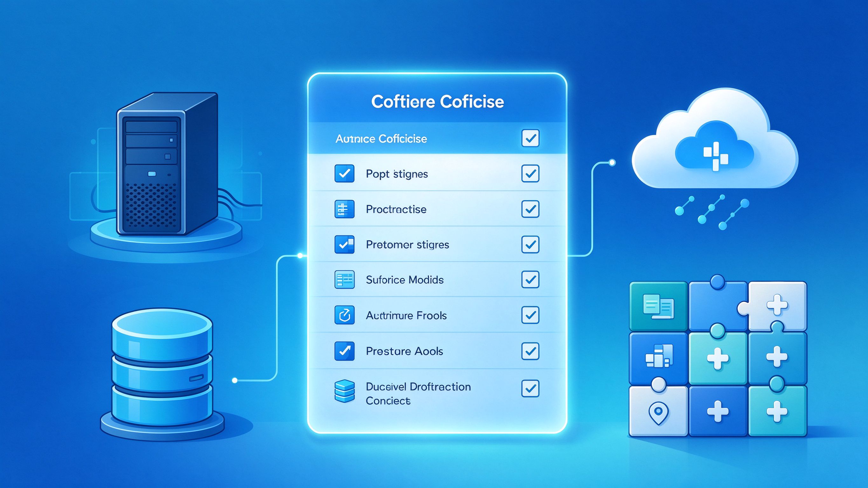Click the teal documents puzzle tile
Image resolution: width=868 pixels, height=488 pixels.
(x=658, y=307)
